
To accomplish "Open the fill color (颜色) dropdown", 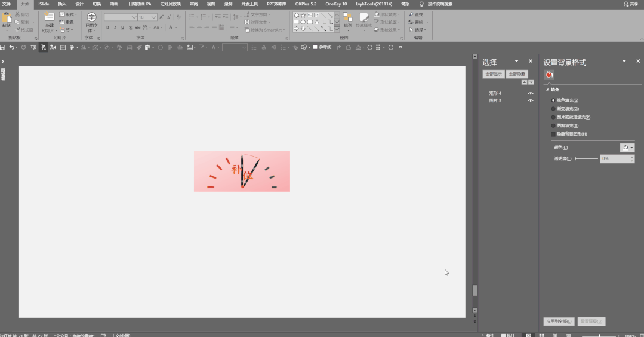I will coord(627,148).
